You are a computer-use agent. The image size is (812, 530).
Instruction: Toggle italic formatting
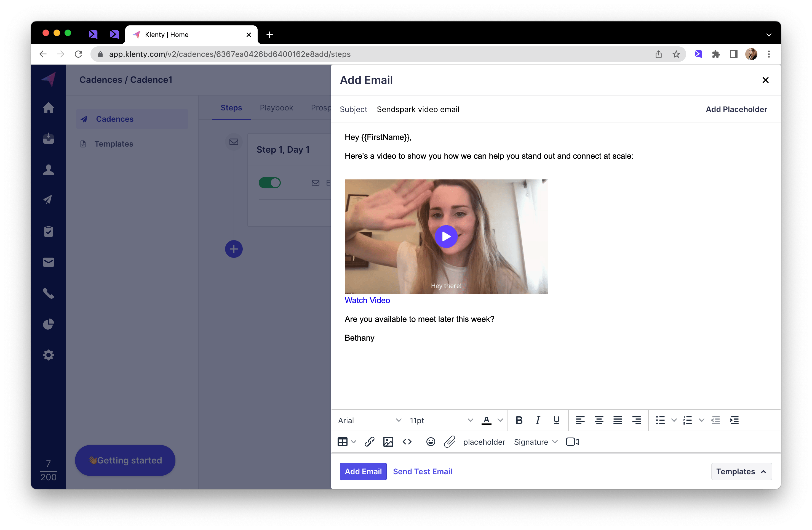[538, 420]
